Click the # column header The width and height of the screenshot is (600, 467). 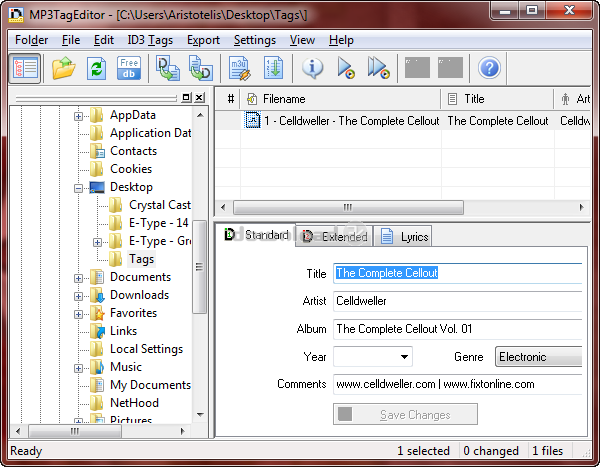click(229, 99)
